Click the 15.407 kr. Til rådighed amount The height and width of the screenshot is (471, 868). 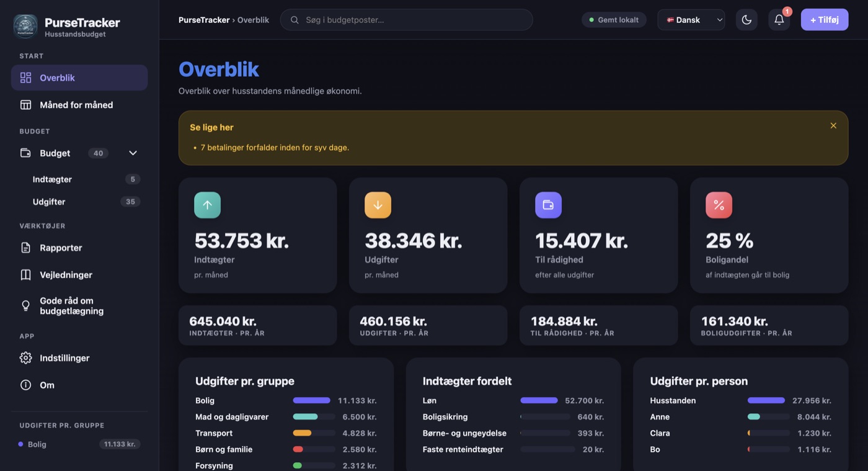pyautogui.click(x=582, y=241)
